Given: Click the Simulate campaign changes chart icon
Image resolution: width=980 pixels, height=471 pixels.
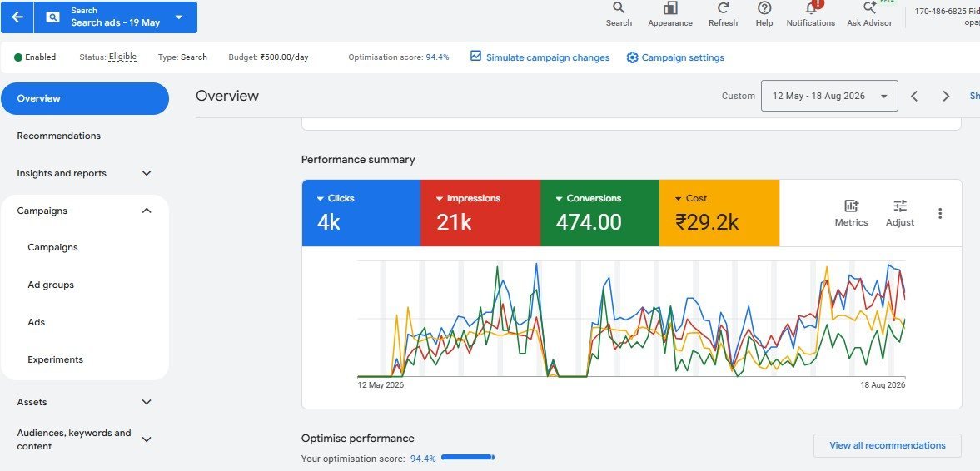Looking at the screenshot, I should coord(476,57).
